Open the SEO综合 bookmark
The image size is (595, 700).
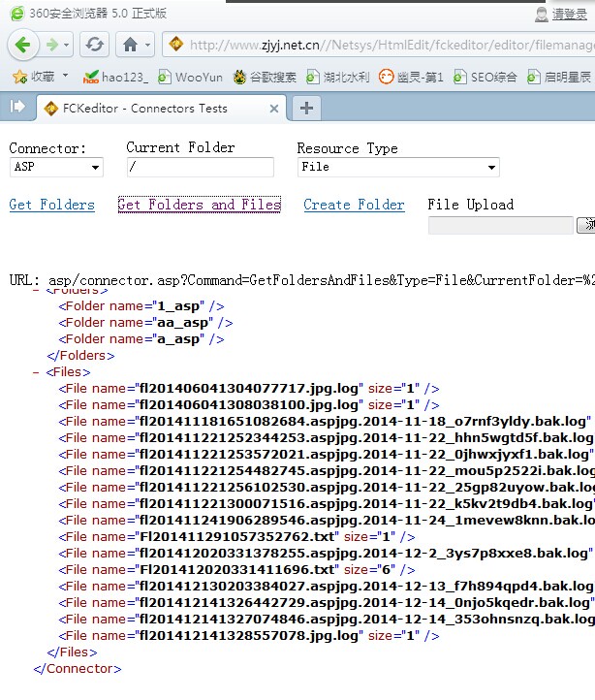(485, 78)
